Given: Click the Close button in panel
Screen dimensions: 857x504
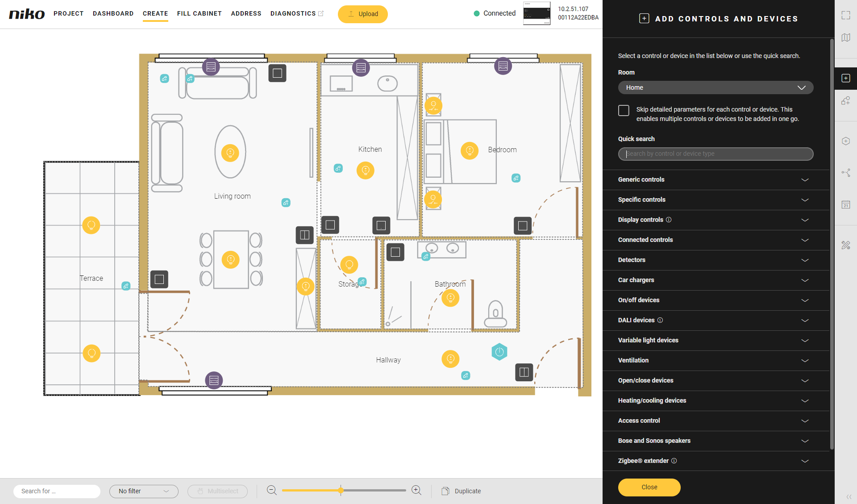Looking at the screenshot, I should tap(649, 487).
